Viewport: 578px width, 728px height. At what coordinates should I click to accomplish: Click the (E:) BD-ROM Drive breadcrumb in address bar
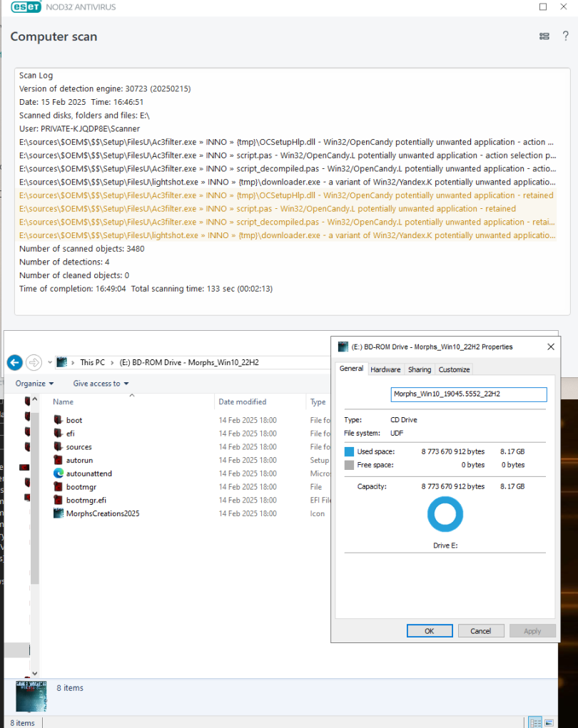click(189, 362)
